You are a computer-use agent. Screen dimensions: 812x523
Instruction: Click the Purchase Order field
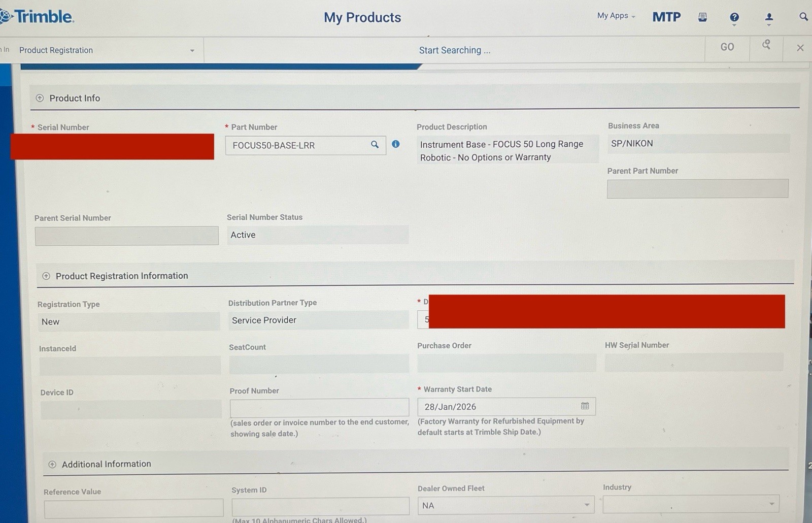(x=506, y=363)
